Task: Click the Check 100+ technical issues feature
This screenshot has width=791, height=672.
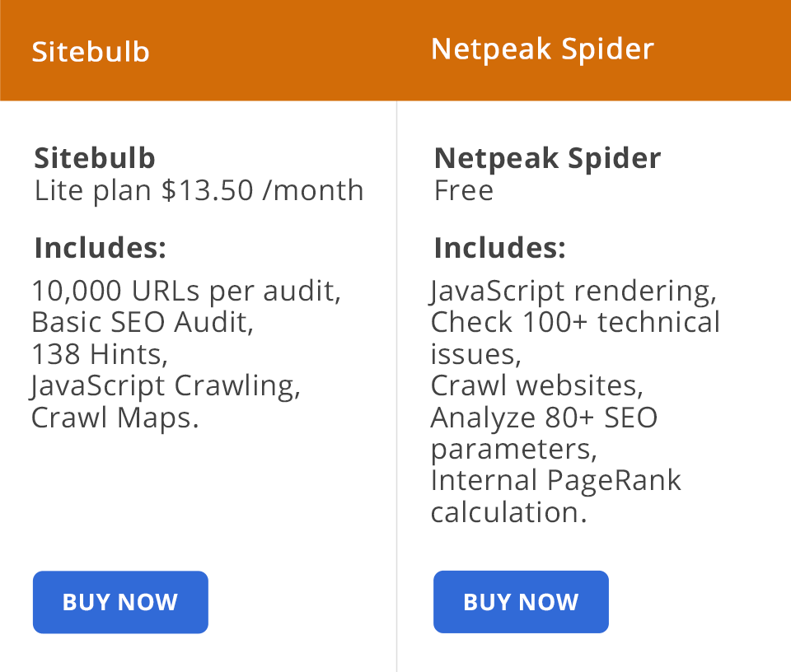Action: pos(576,338)
